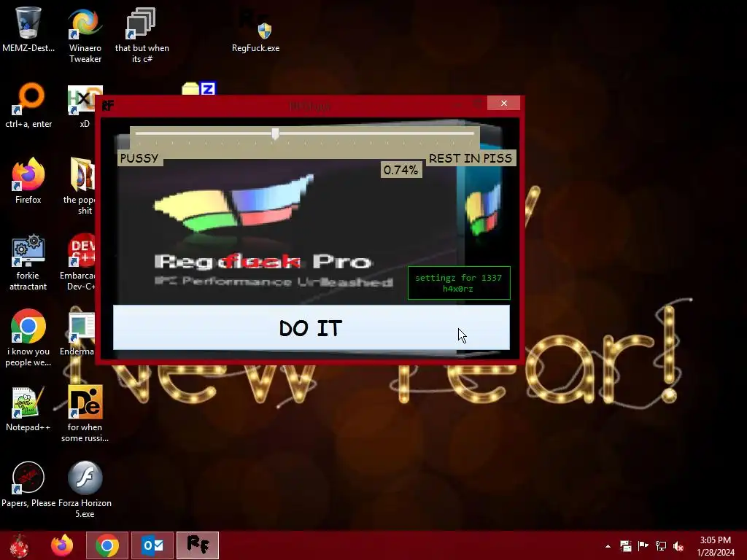Select the RF app taskbar button
Image resolution: width=747 pixels, height=560 pixels.
tap(198, 545)
